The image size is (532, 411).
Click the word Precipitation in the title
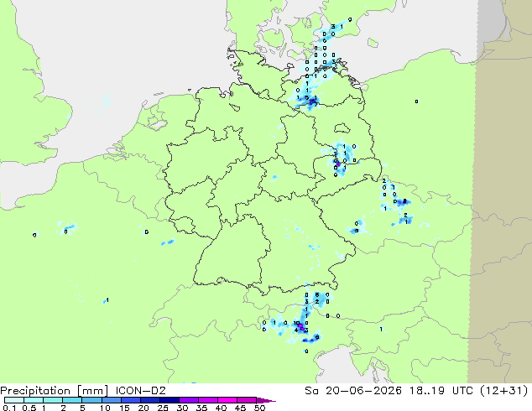tap(35, 391)
